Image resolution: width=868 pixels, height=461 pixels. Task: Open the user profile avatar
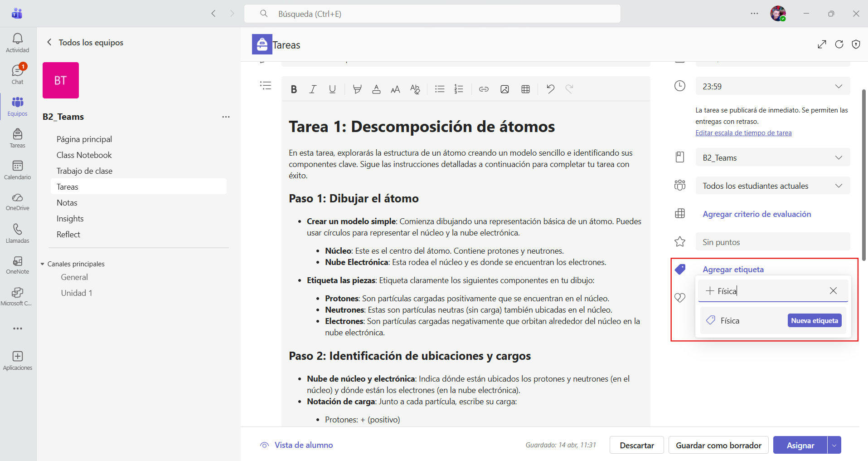778,14
